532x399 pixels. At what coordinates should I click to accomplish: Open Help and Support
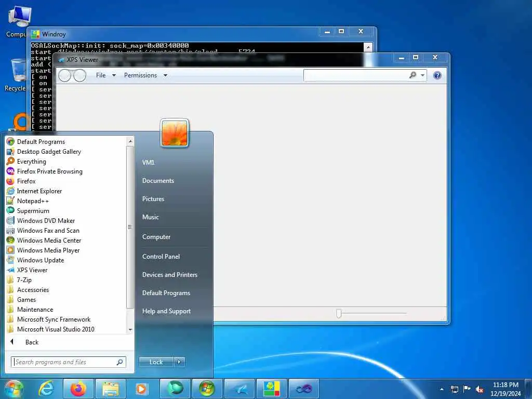click(x=166, y=311)
